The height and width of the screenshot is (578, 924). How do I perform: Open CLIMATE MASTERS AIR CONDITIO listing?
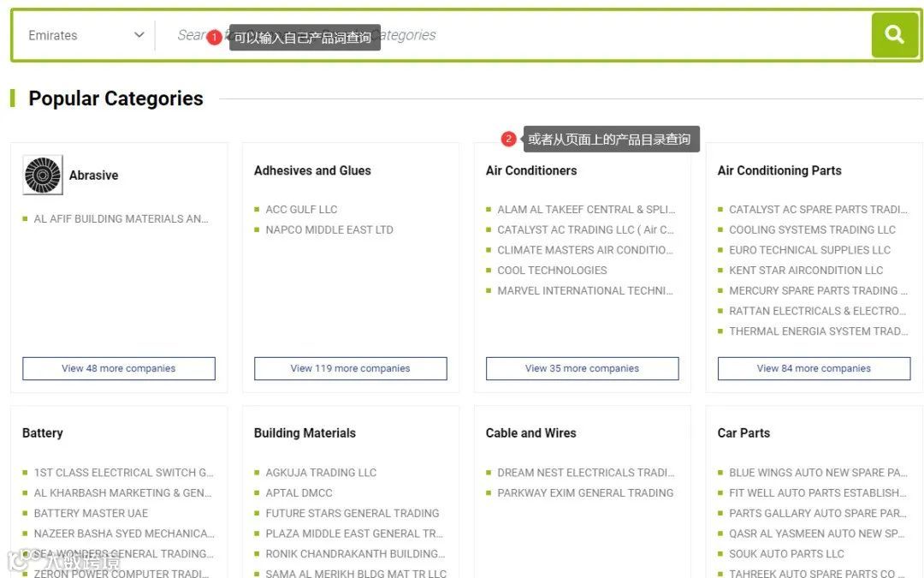pyautogui.click(x=584, y=250)
